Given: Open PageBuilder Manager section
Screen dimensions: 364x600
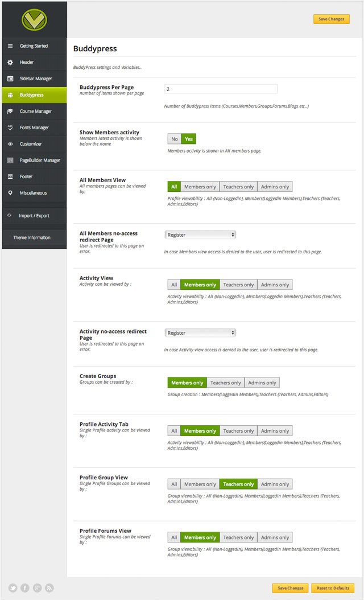Looking at the screenshot, I should click(35, 161).
